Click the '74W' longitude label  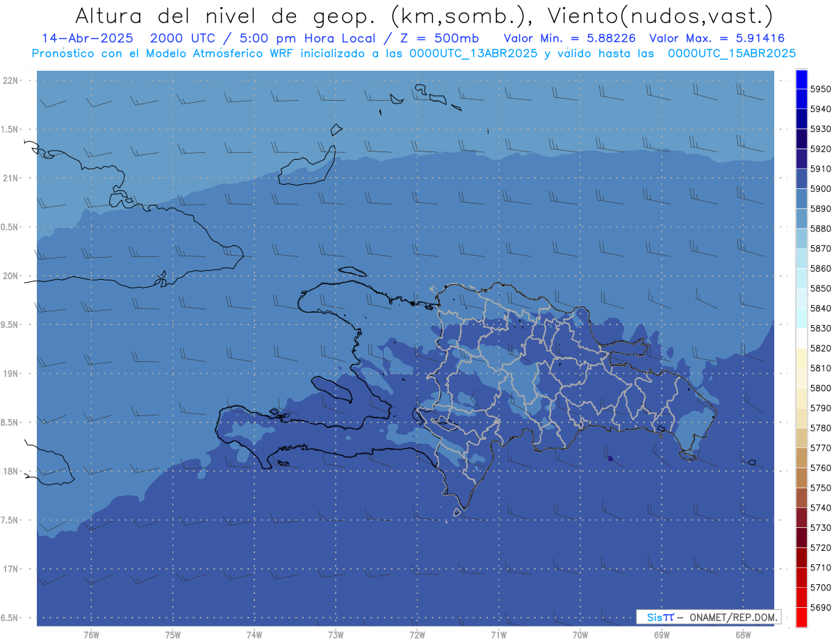pyautogui.click(x=254, y=635)
